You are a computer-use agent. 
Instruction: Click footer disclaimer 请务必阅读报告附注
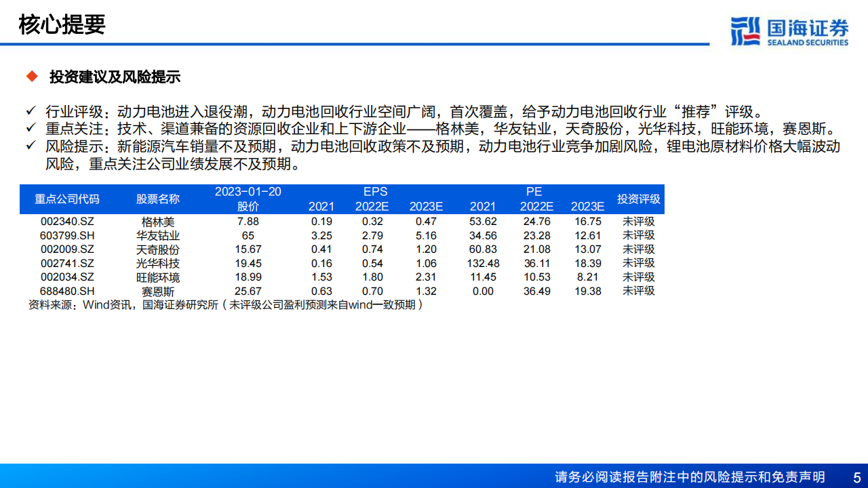click(x=690, y=476)
